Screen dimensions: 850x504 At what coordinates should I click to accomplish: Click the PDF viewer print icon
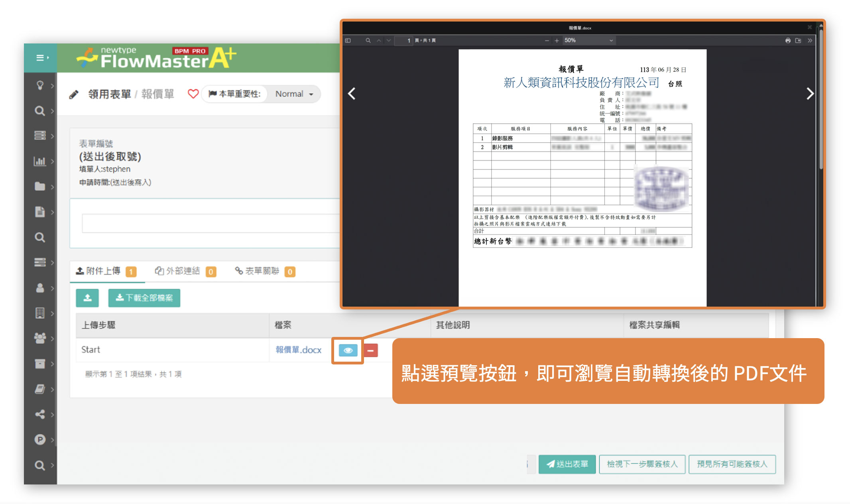788,40
